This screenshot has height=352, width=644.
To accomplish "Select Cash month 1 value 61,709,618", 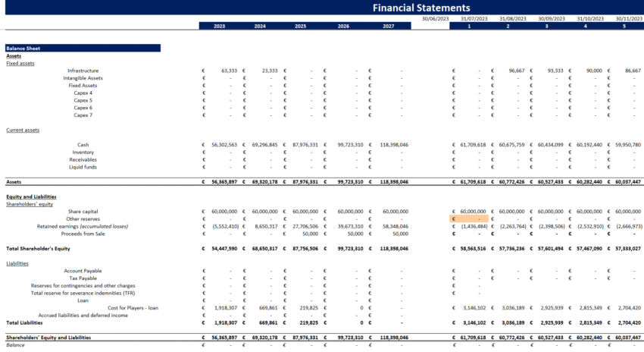I will (x=473, y=145).
